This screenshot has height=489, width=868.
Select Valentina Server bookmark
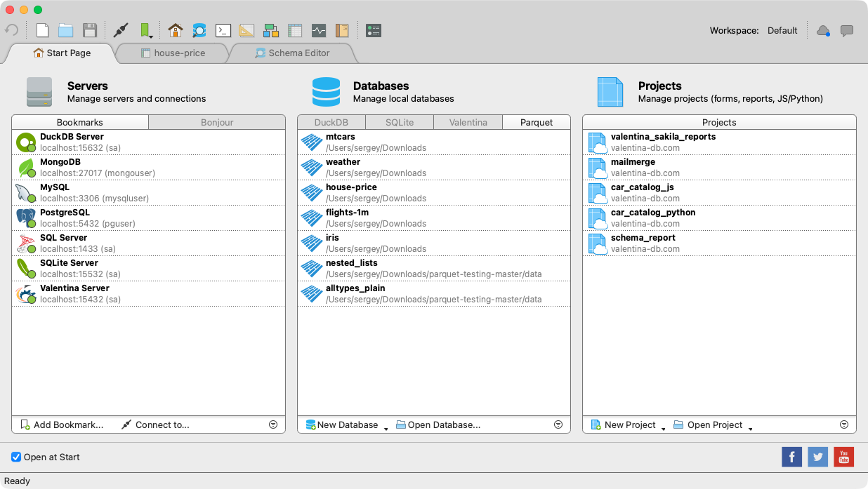[x=148, y=294]
